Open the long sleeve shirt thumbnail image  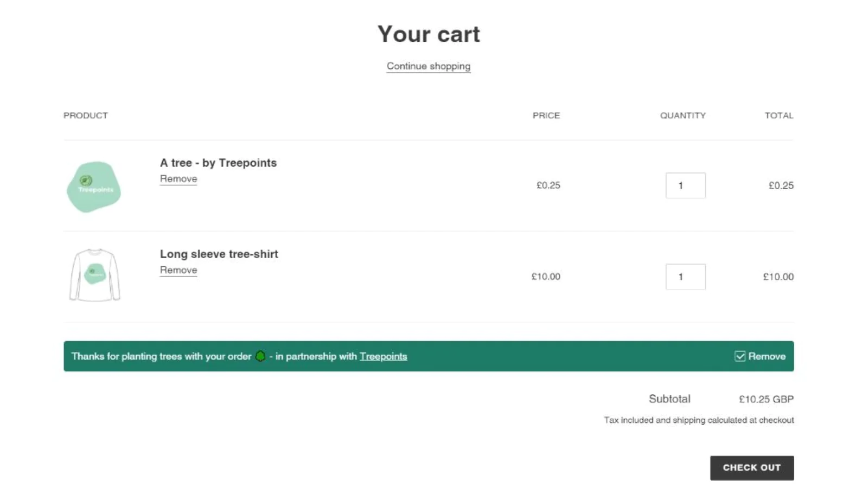[94, 275]
